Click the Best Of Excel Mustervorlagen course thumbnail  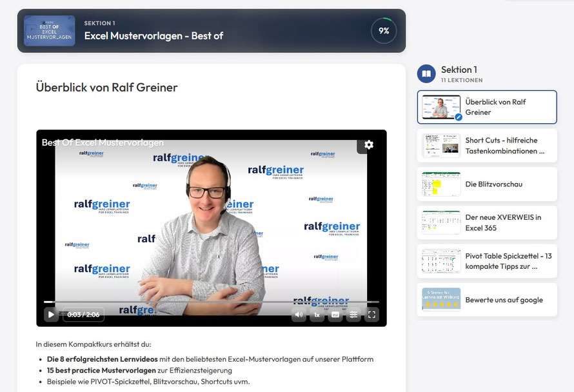tap(50, 31)
